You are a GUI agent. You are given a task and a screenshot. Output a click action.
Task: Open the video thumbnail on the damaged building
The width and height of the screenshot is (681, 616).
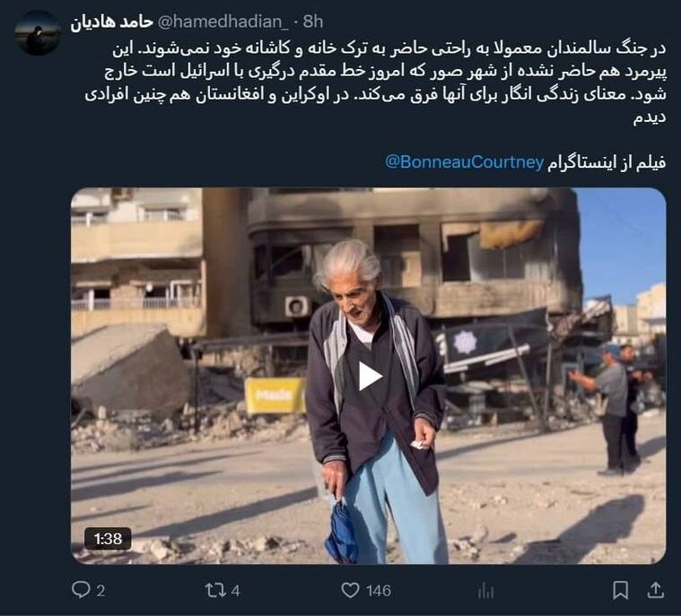click(x=368, y=376)
